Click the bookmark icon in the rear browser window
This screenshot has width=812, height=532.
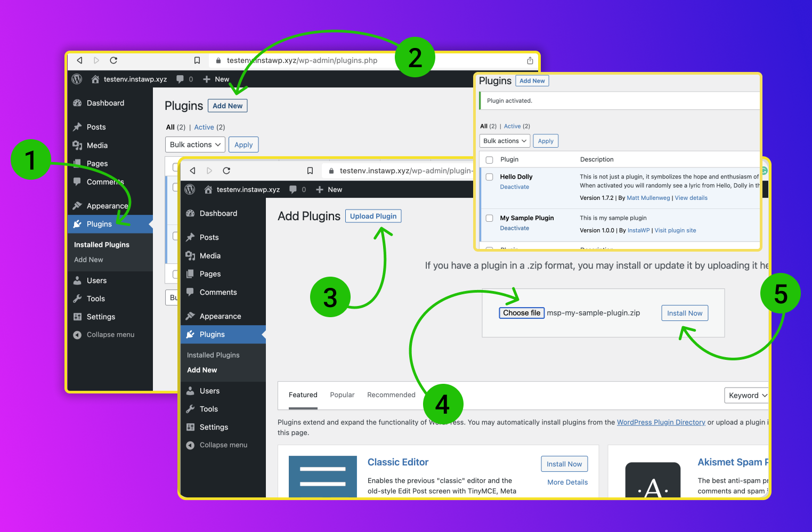click(197, 60)
